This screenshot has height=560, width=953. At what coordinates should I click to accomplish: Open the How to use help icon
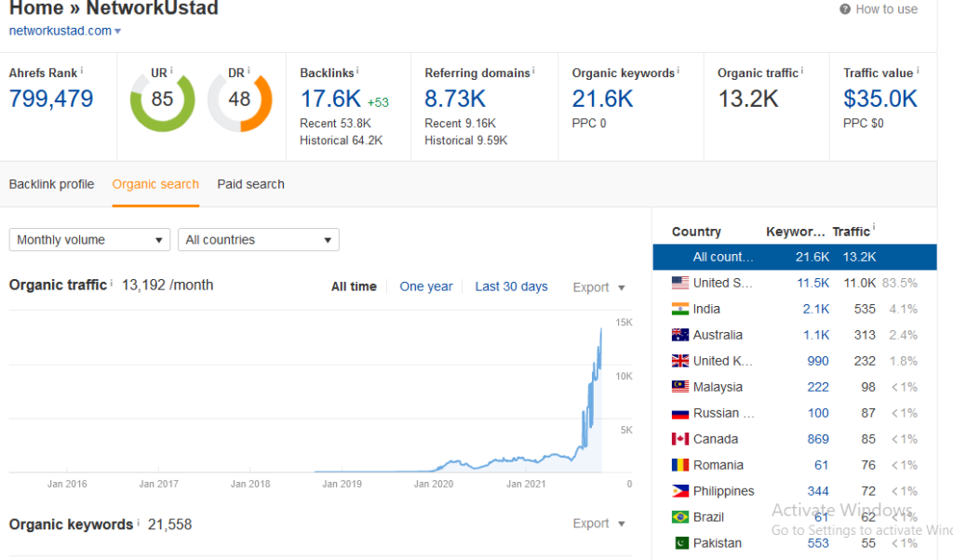(845, 9)
